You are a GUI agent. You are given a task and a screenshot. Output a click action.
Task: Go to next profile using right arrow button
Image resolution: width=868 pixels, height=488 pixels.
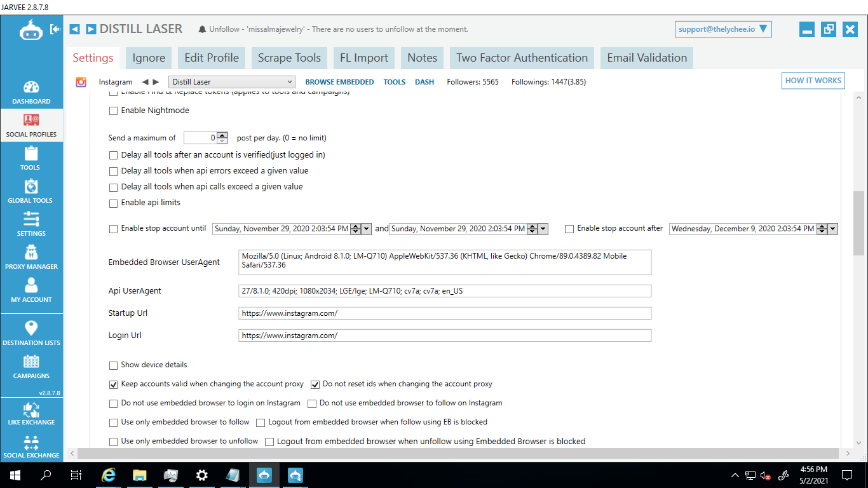91,29
